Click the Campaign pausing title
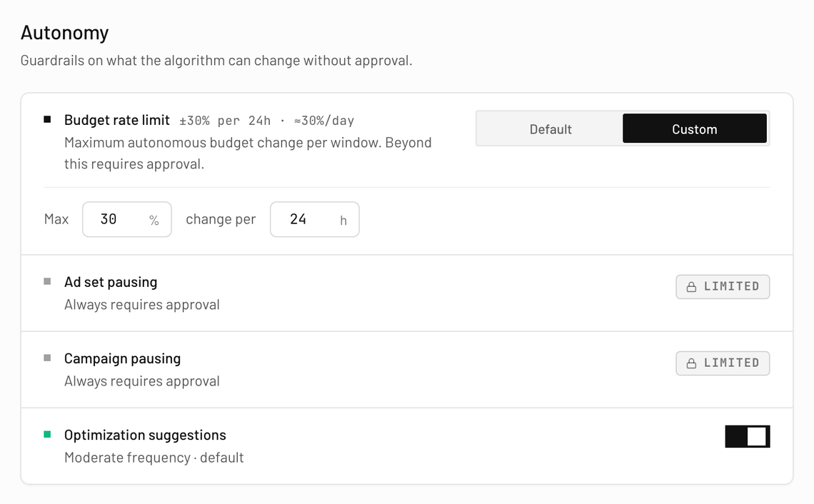 [x=123, y=358]
